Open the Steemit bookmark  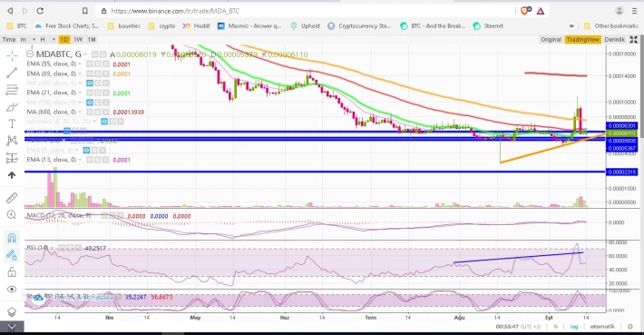coord(488,26)
